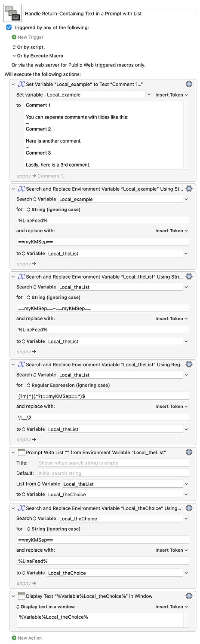
Task: Add a New Trigger
Action: pyautogui.click(x=30, y=37)
